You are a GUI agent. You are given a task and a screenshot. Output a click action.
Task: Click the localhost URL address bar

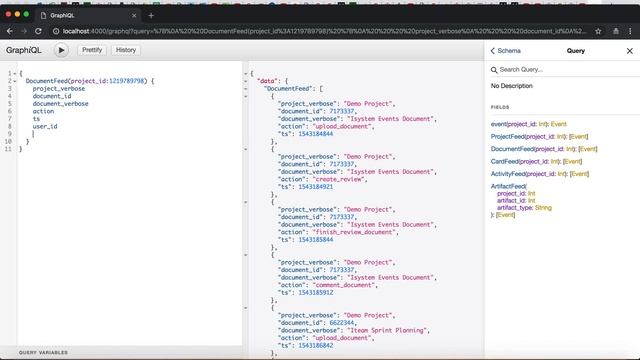324,31
